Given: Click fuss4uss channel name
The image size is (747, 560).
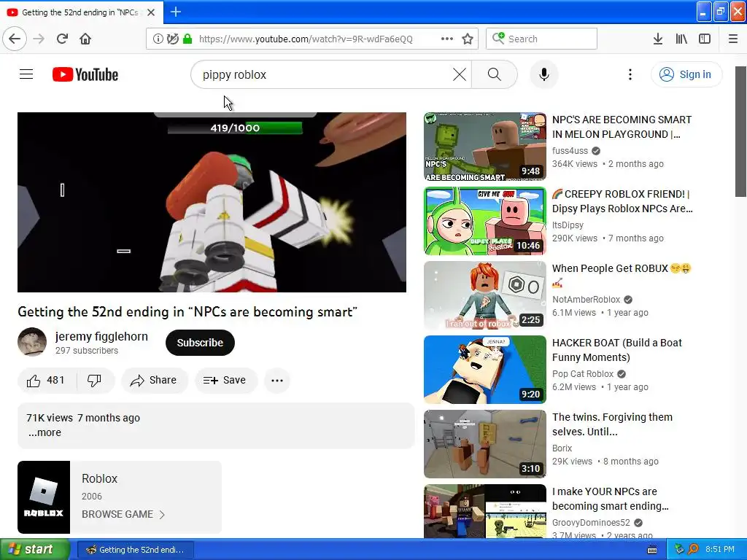Looking at the screenshot, I should [x=570, y=150].
